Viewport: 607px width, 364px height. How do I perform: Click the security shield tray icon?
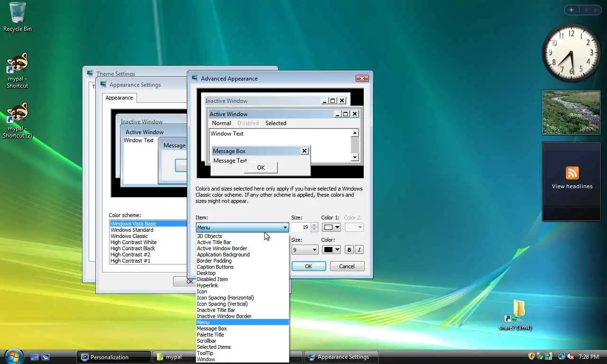coord(532,356)
